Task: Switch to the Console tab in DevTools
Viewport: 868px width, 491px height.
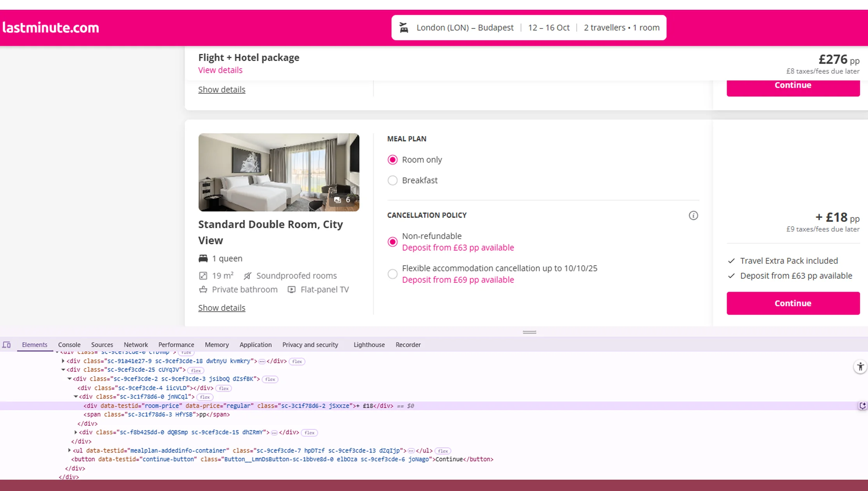Action: [x=69, y=345]
